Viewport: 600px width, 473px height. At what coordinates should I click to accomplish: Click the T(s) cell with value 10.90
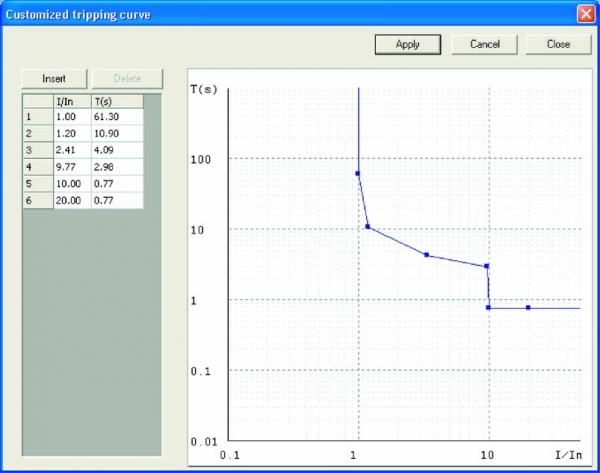coord(116,133)
